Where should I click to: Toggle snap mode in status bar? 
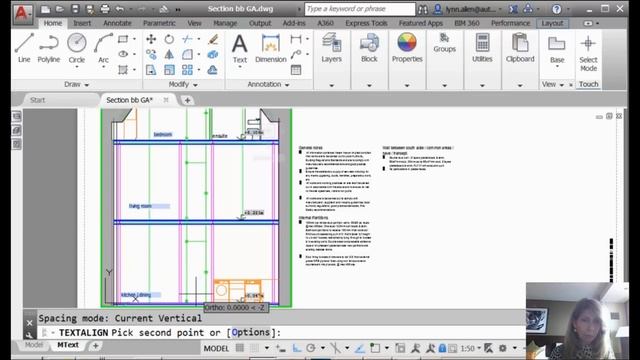255,348
